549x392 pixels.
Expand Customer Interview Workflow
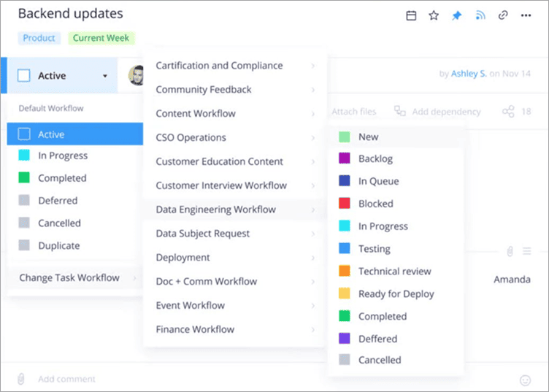pos(234,185)
